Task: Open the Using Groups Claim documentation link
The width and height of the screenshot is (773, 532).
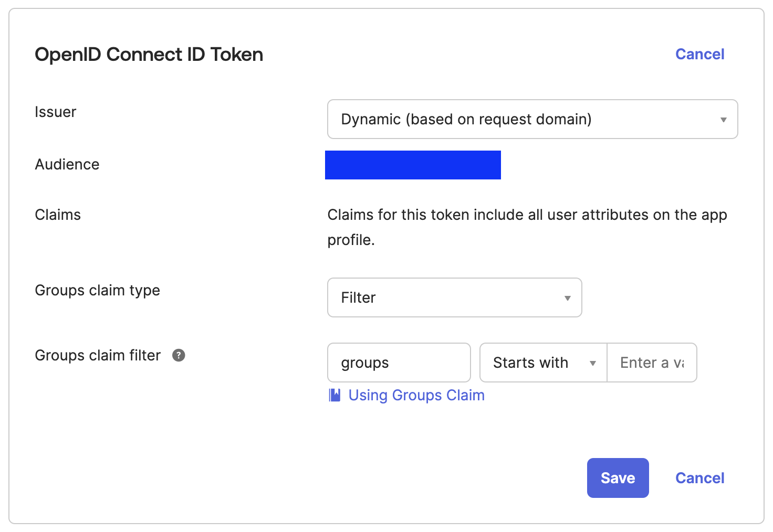Action: [x=416, y=395]
